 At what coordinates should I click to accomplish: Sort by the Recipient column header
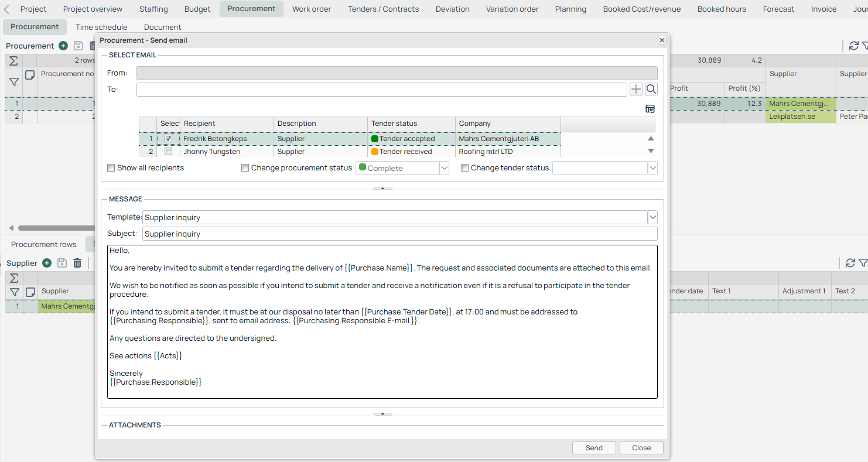click(227, 124)
